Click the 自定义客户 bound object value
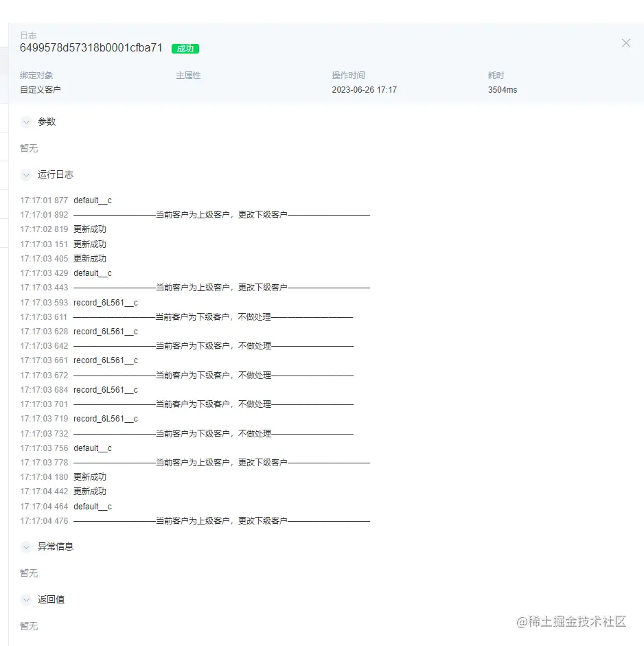The width and height of the screenshot is (644, 646). pyautogui.click(x=41, y=90)
